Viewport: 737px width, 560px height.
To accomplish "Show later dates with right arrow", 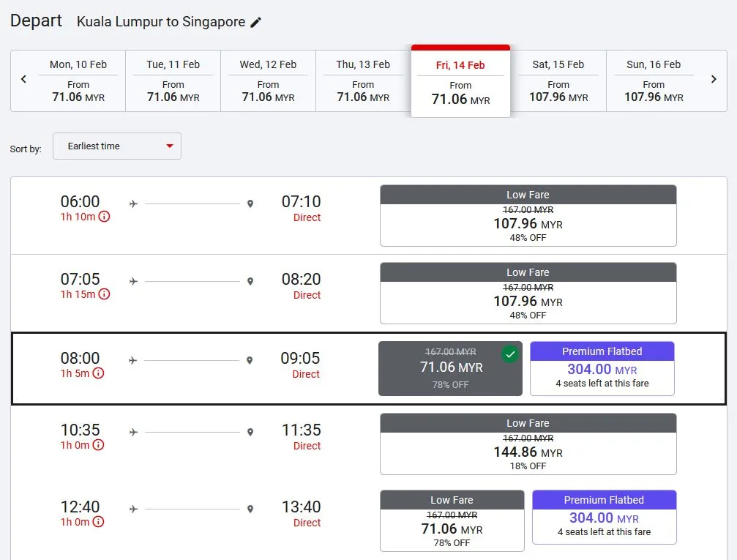I will coord(714,79).
